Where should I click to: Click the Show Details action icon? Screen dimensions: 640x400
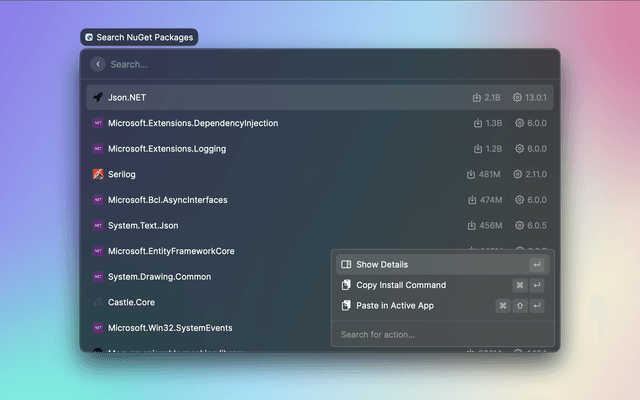(346, 265)
